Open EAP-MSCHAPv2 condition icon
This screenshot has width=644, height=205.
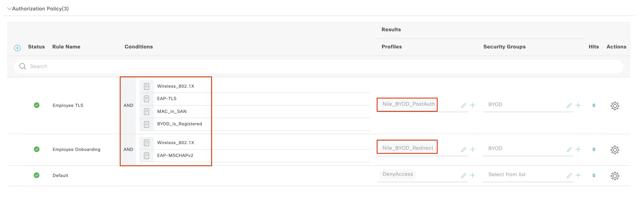tap(147, 155)
